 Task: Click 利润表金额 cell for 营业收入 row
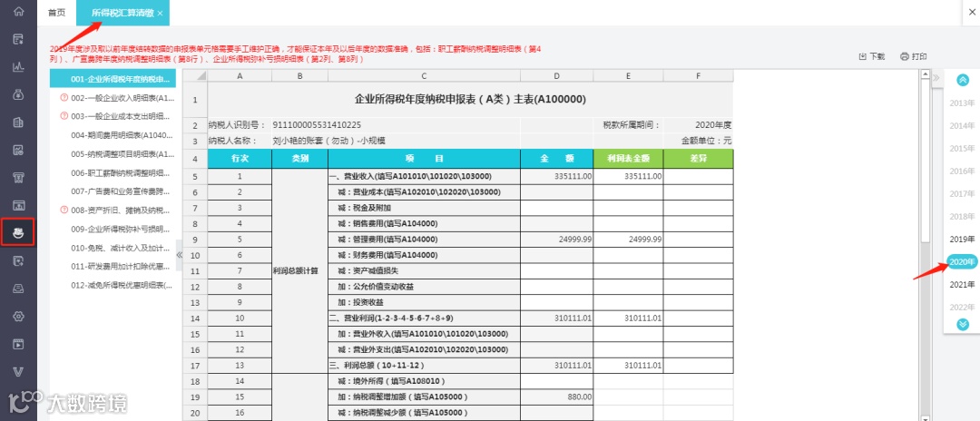629,176
